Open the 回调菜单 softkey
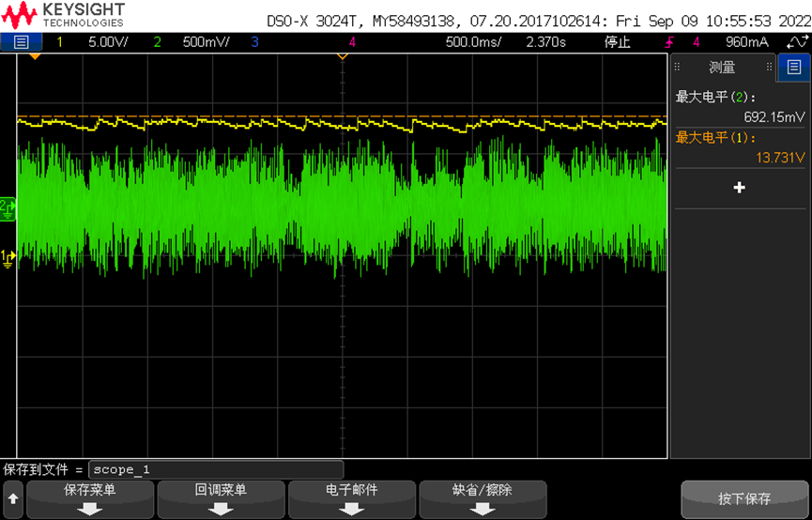 [x=222, y=499]
